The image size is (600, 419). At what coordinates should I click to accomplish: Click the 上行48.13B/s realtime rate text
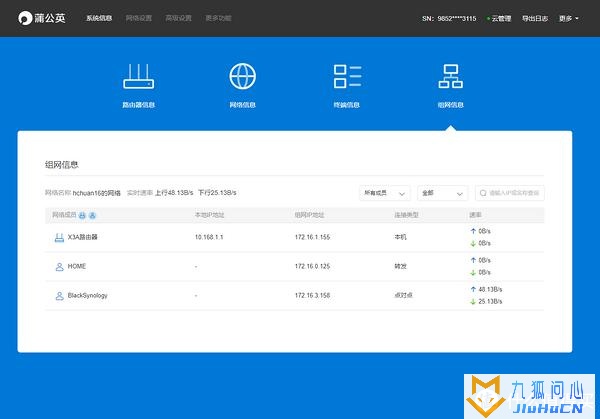pos(174,193)
